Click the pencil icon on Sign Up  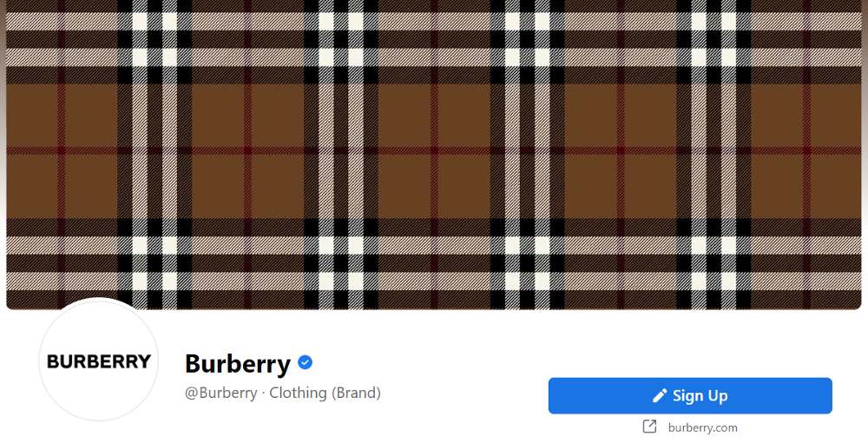click(x=660, y=395)
